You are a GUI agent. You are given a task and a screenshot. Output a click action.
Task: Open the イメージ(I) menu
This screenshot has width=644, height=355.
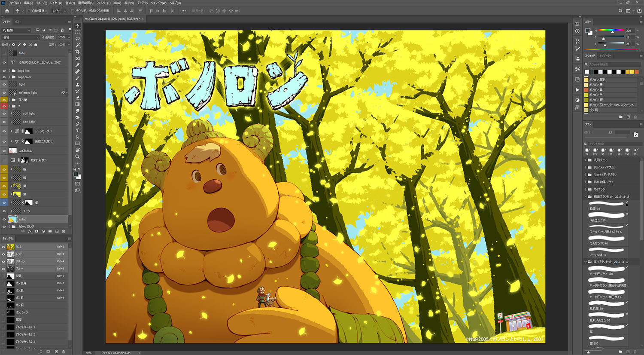[x=42, y=3]
